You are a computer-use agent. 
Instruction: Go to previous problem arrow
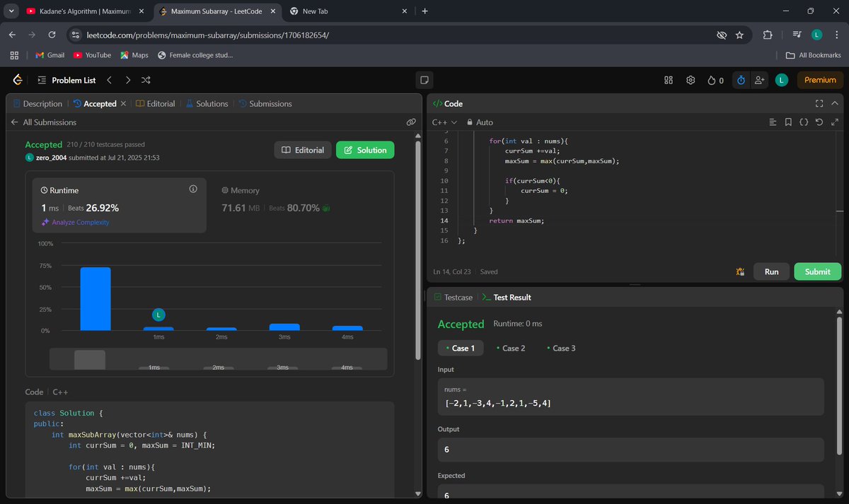point(109,80)
